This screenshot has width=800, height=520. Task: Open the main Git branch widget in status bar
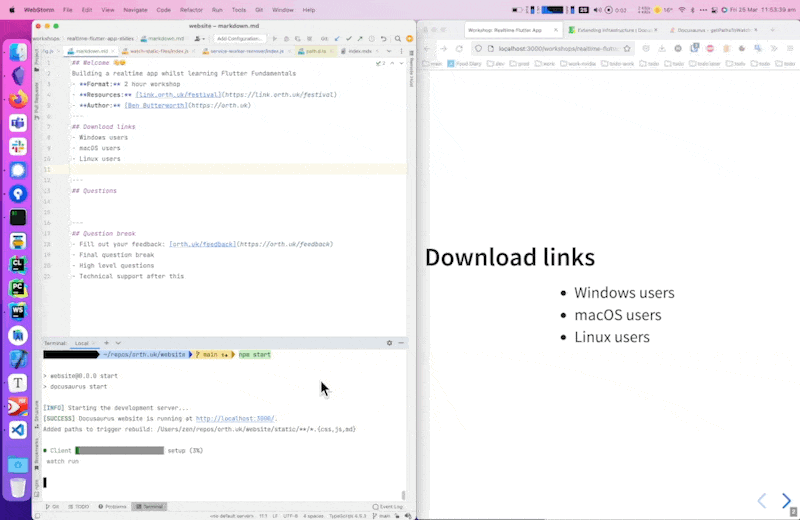coord(382,516)
